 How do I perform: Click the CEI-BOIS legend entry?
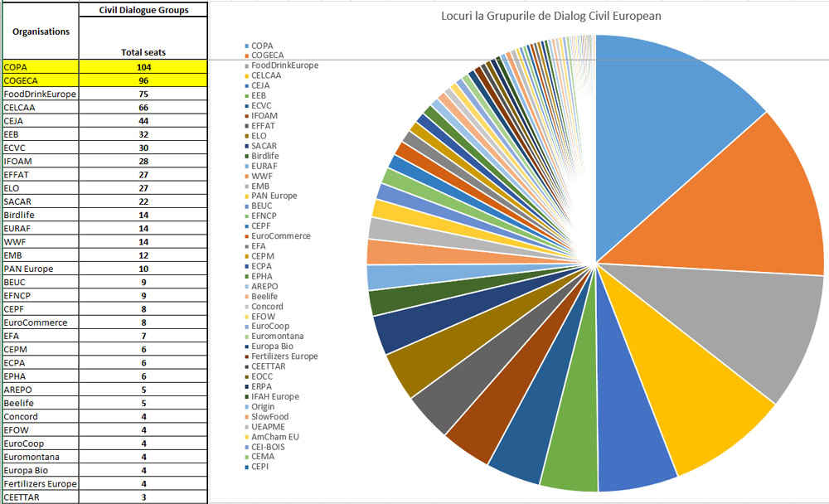264,446
